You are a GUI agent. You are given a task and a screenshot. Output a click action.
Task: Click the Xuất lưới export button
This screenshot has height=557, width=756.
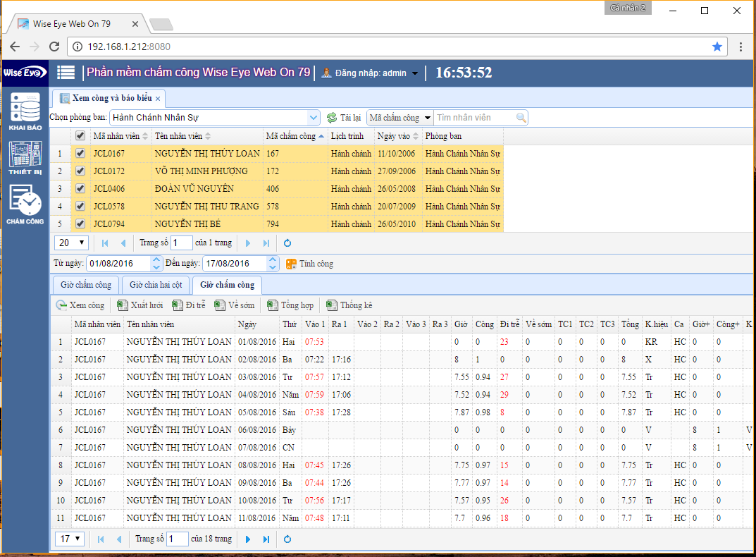point(140,305)
